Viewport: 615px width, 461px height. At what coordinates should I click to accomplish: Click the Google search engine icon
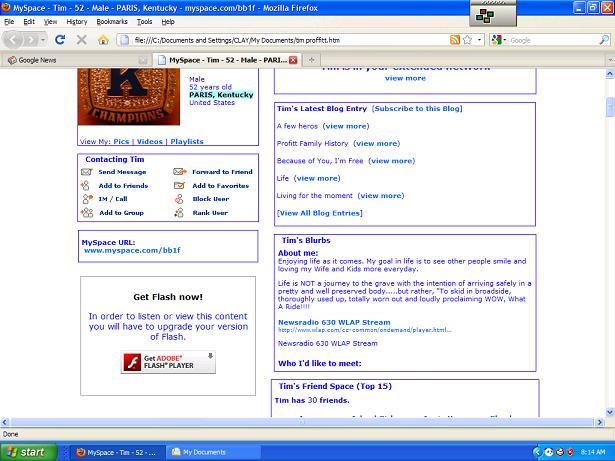pos(496,40)
